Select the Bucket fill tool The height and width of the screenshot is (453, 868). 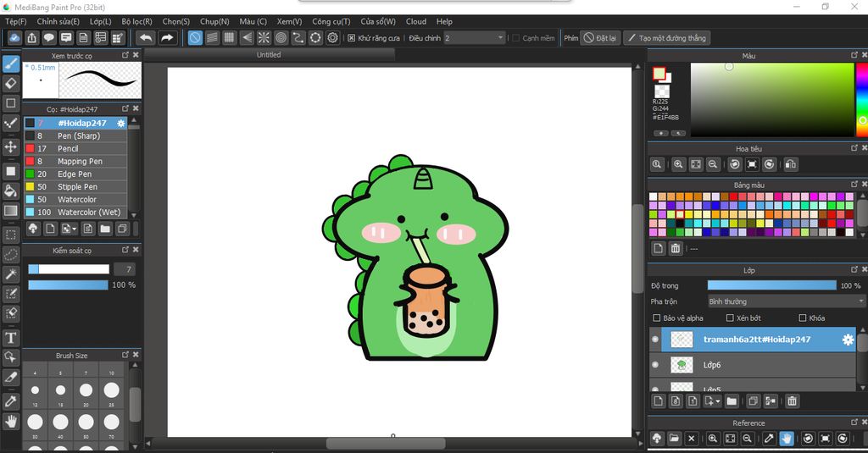tap(10, 191)
